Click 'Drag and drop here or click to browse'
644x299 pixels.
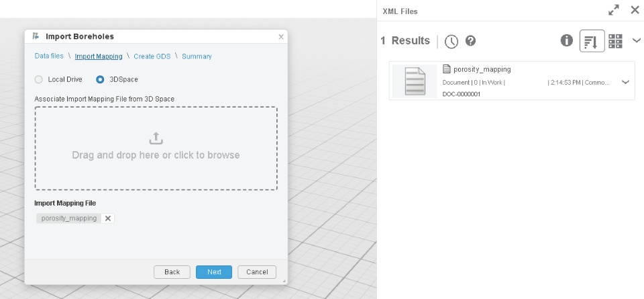coord(156,155)
